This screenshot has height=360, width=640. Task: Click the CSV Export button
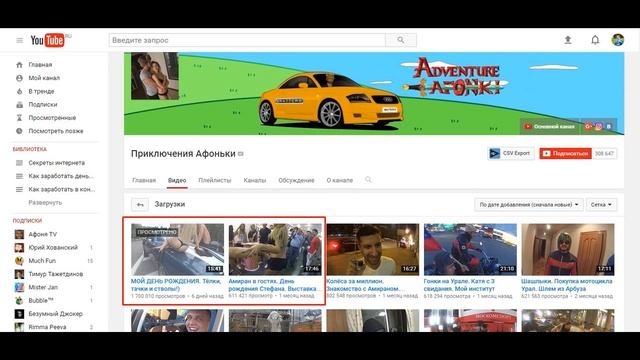click(x=511, y=153)
